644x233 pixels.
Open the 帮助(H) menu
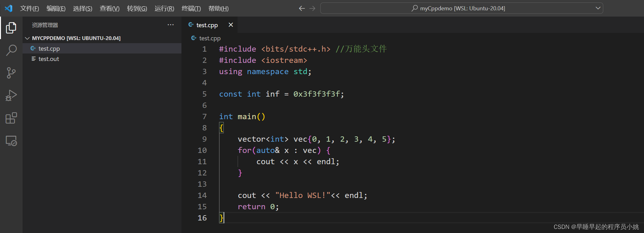tap(218, 8)
